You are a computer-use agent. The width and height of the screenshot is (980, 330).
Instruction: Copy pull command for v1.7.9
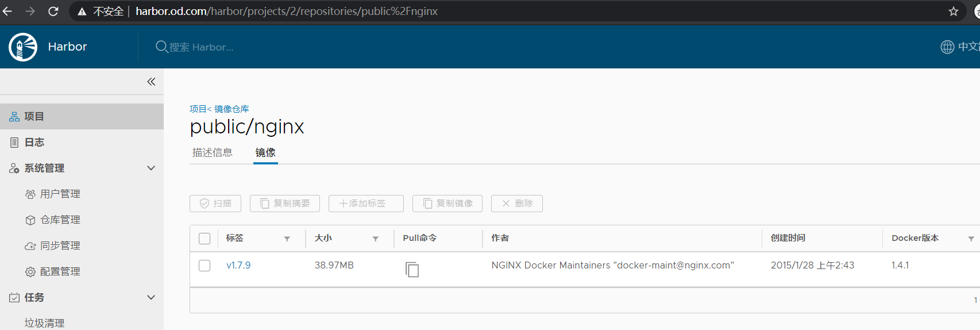[412, 269]
